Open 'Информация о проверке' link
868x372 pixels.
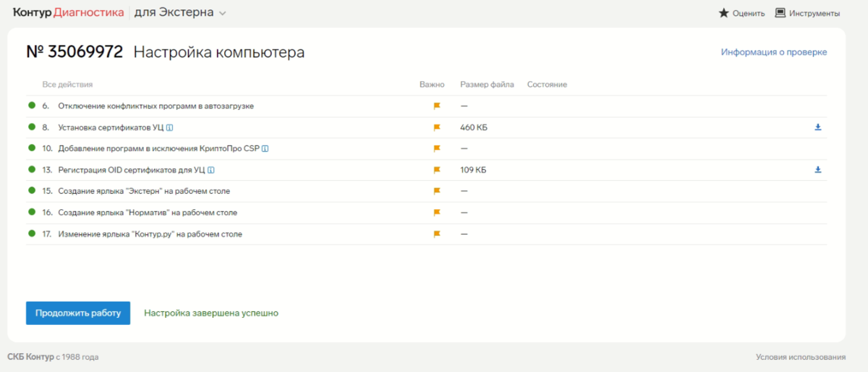click(773, 52)
